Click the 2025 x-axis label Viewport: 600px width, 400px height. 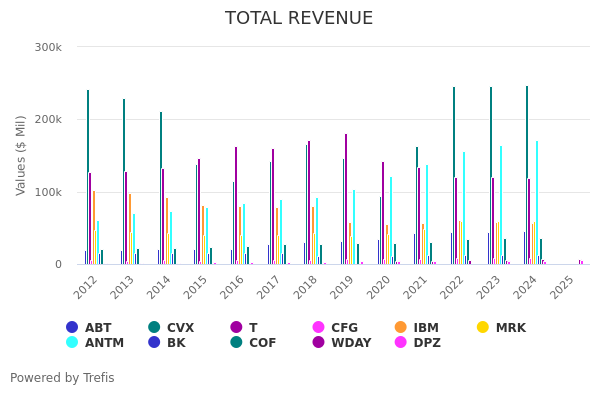(x=563, y=286)
